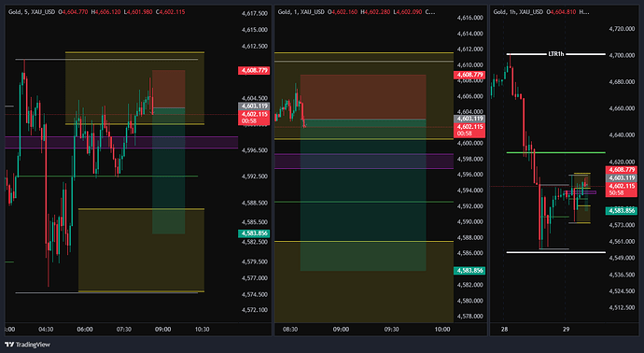Click low value L4,602.090 in 1-minute chart
This screenshot has height=353, width=644.
408,12
